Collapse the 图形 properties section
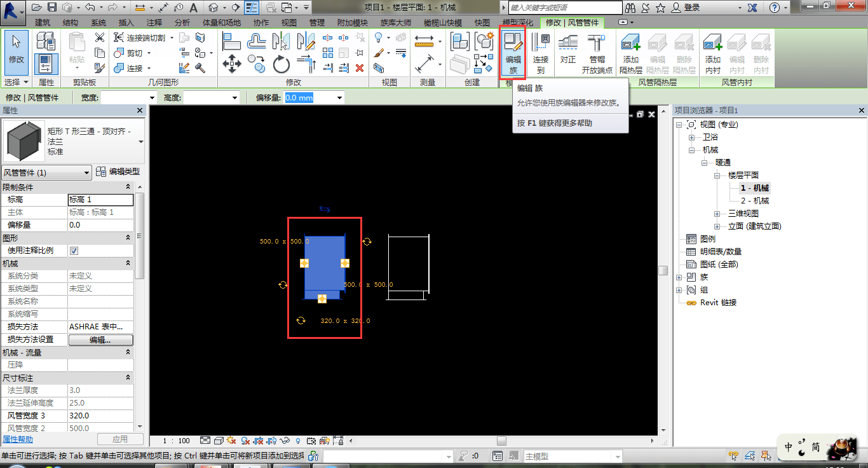Screen dimensions: 868x468 128,238
